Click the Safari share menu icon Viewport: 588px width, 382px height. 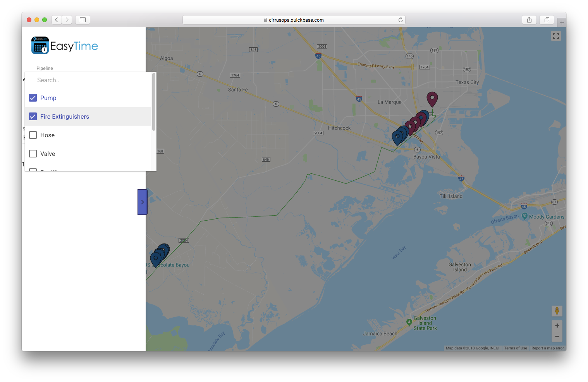coord(529,19)
